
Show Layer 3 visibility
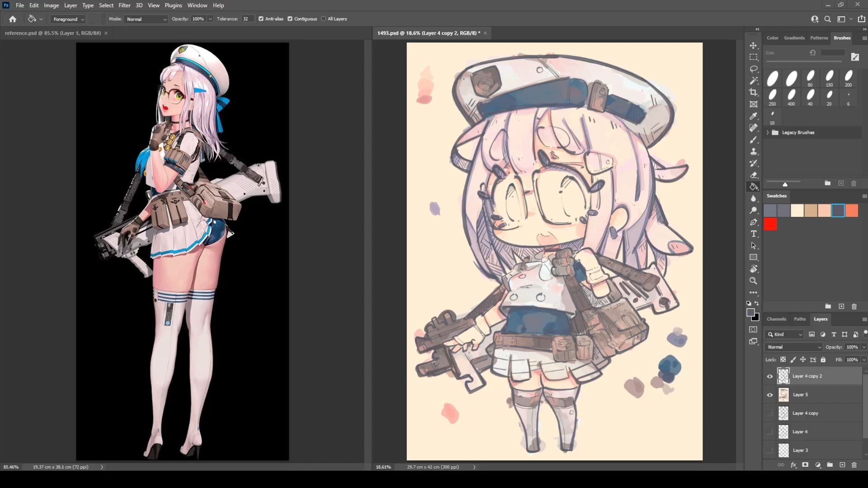(x=769, y=450)
